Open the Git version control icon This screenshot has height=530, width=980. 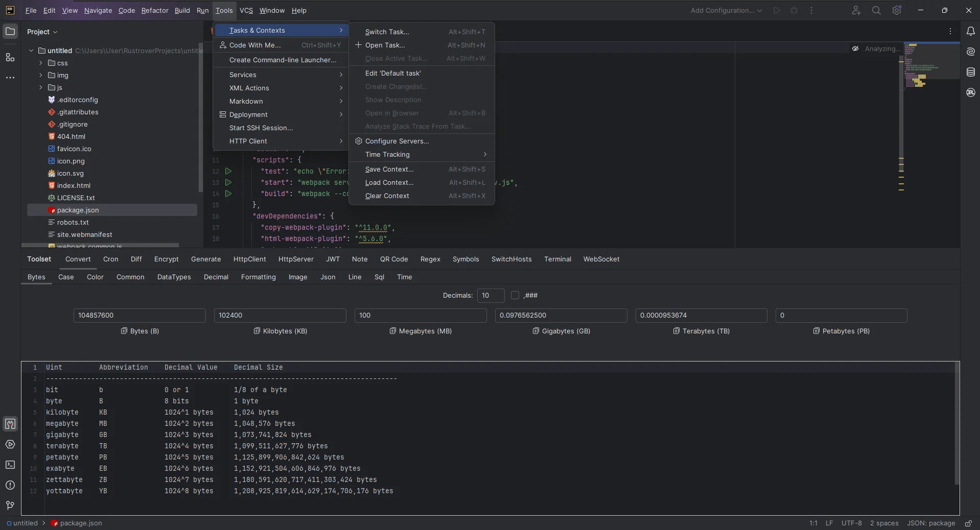[10, 505]
